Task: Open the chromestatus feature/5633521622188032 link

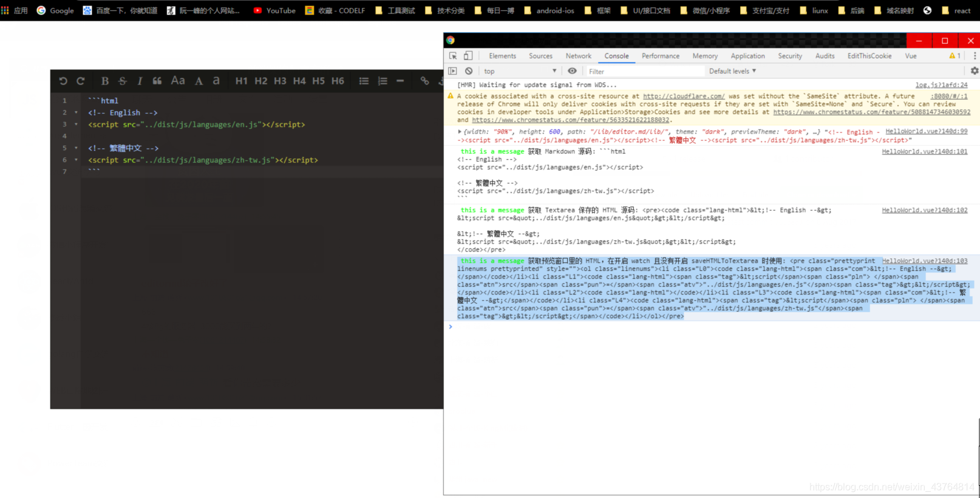Action: [571, 120]
